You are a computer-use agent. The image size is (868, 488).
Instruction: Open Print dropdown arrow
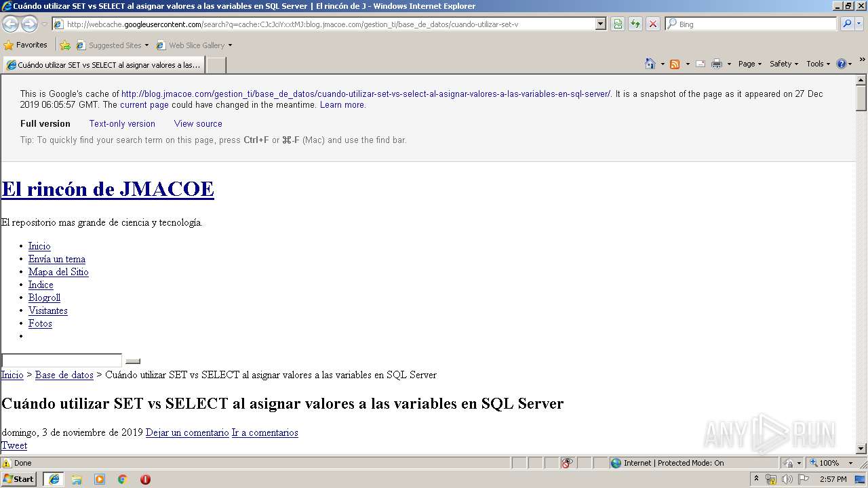point(729,64)
